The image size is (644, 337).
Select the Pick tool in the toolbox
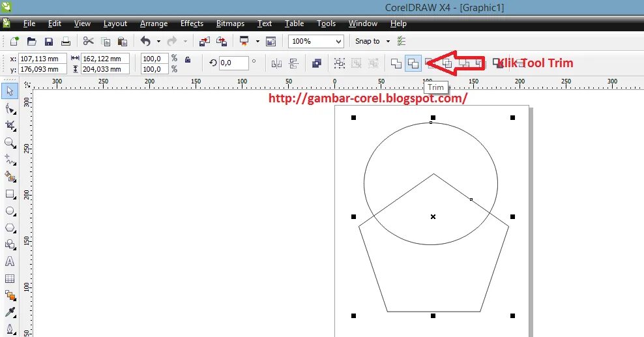(10, 91)
